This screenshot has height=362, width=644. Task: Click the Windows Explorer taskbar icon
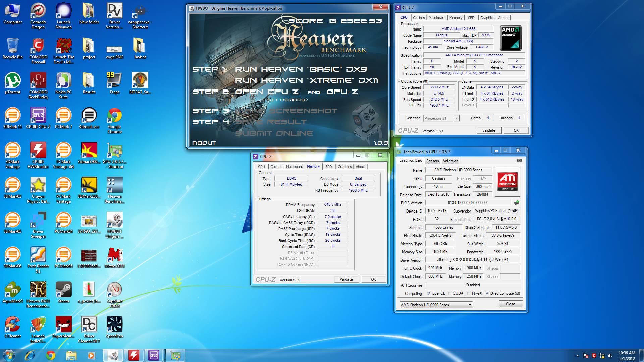(71, 355)
